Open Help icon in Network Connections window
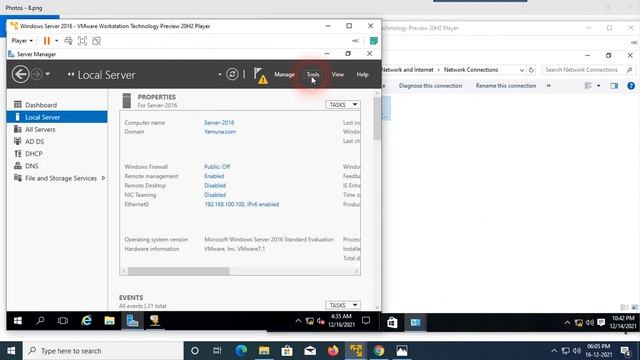This screenshot has width=640, height=360. 631,86
